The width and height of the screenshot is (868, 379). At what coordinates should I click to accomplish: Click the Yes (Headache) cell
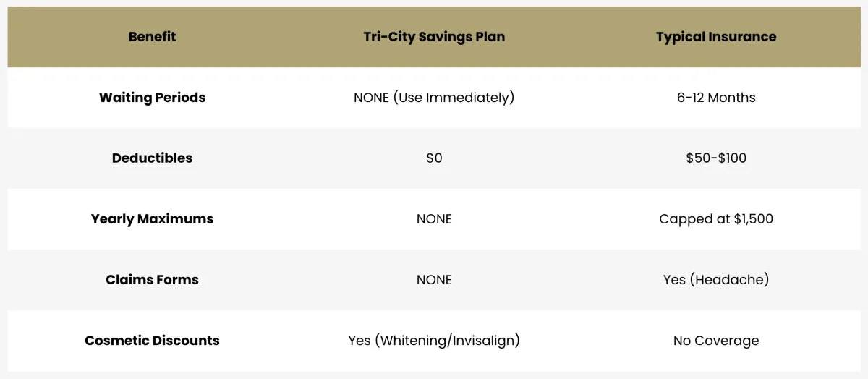716,280
